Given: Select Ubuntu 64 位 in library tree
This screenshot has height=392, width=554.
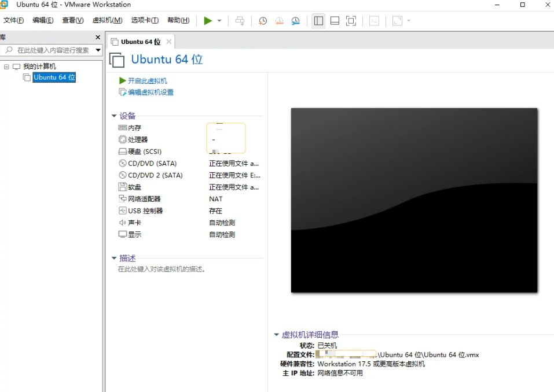Looking at the screenshot, I should [x=54, y=77].
